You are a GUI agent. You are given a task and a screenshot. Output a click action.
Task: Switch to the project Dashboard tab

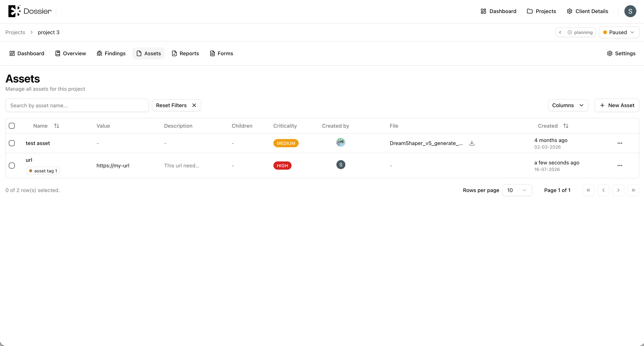coord(27,53)
